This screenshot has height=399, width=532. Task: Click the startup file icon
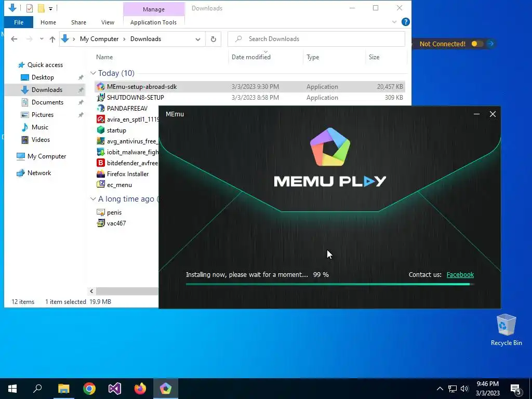pos(100,130)
